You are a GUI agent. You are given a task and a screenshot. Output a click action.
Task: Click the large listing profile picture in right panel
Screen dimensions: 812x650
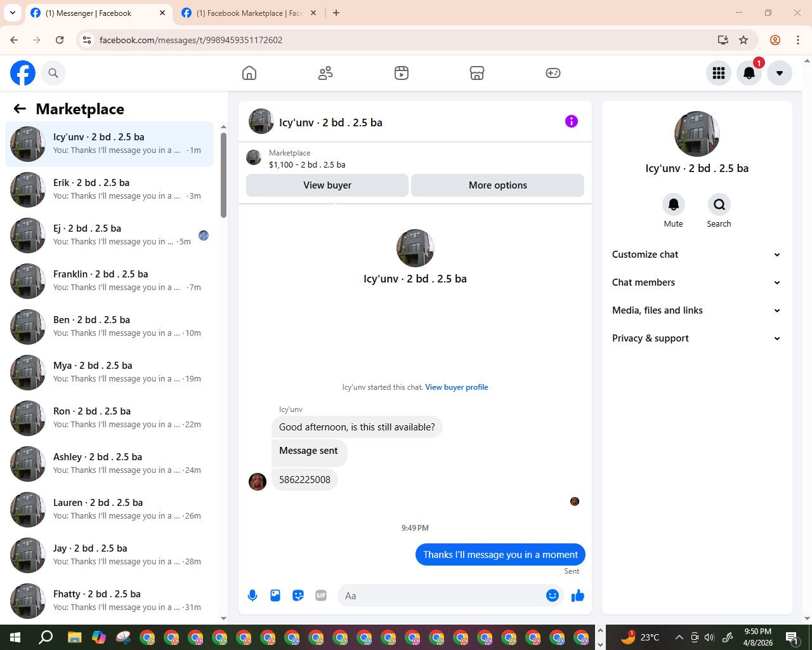tap(697, 134)
